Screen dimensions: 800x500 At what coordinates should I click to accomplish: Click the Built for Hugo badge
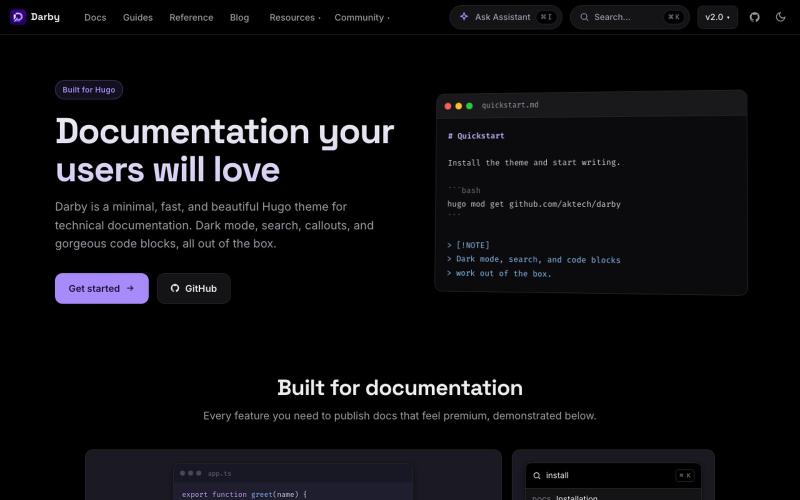coord(89,90)
